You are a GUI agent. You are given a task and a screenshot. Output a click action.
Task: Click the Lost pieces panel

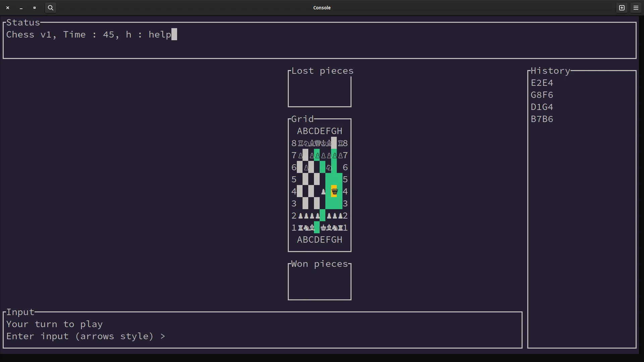click(319, 90)
